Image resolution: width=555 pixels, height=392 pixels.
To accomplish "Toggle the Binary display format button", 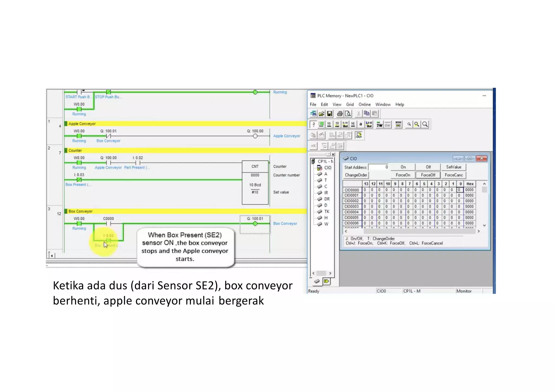I will point(314,124).
